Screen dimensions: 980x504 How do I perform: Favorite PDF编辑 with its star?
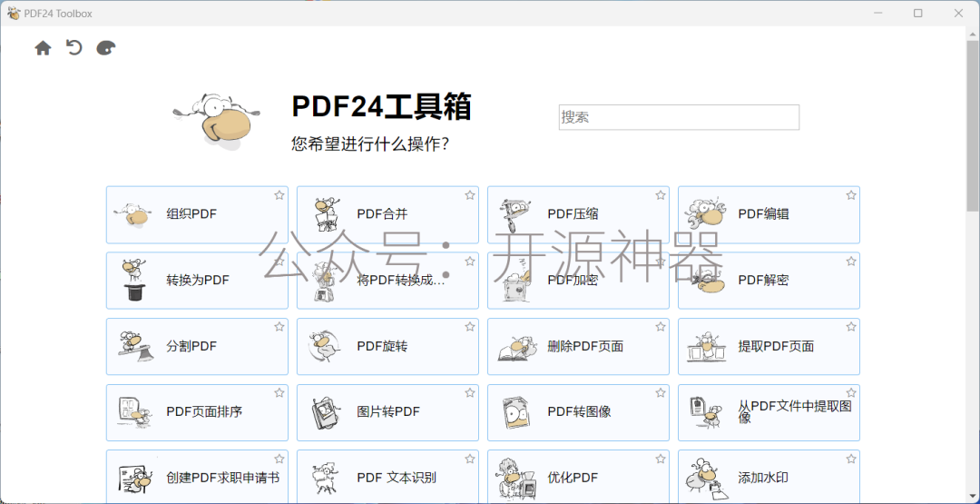(x=851, y=195)
